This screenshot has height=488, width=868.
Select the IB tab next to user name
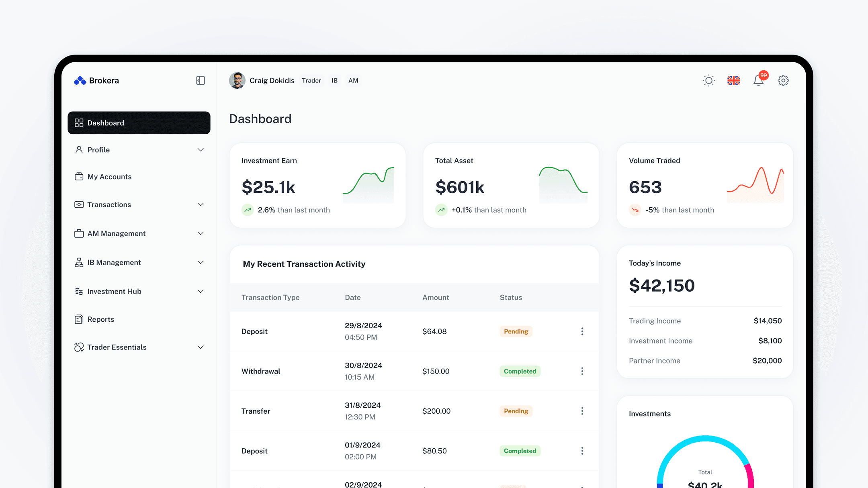334,80
